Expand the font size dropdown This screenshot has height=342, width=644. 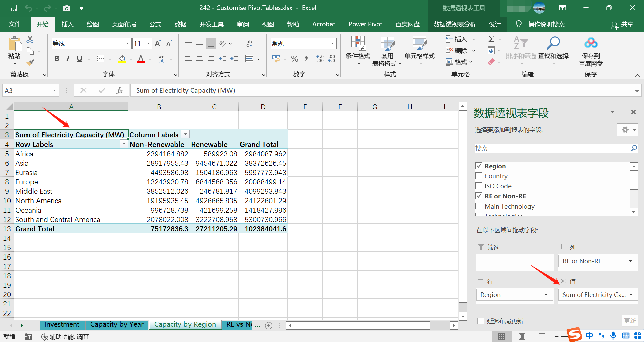click(148, 43)
